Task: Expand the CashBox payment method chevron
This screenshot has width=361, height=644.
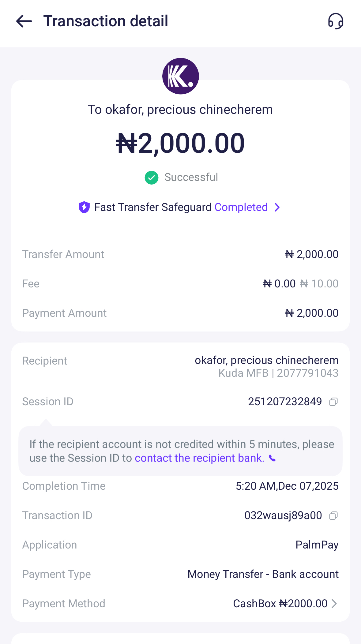Action: 334,604
